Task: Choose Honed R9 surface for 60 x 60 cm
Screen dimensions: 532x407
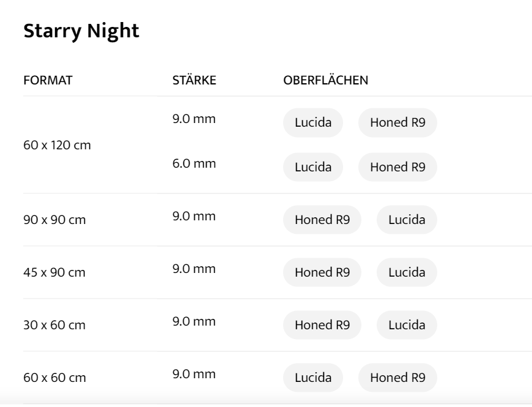Action: [397, 378]
